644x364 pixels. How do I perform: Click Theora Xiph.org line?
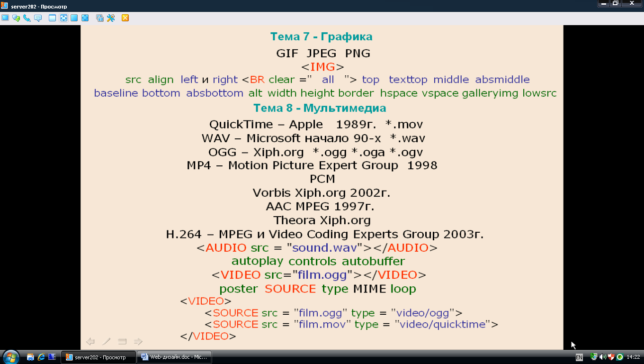322,220
